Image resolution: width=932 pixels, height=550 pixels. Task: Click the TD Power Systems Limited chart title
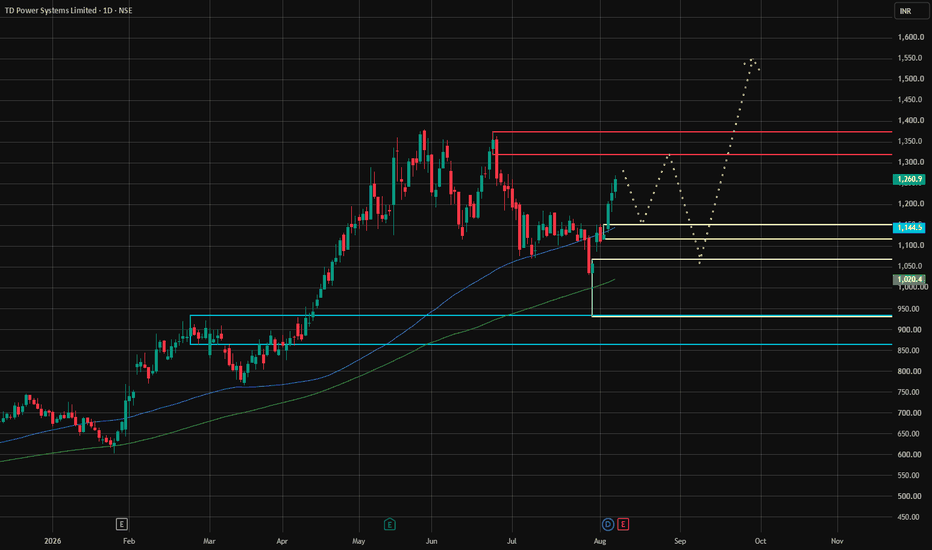pyautogui.click(x=68, y=10)
